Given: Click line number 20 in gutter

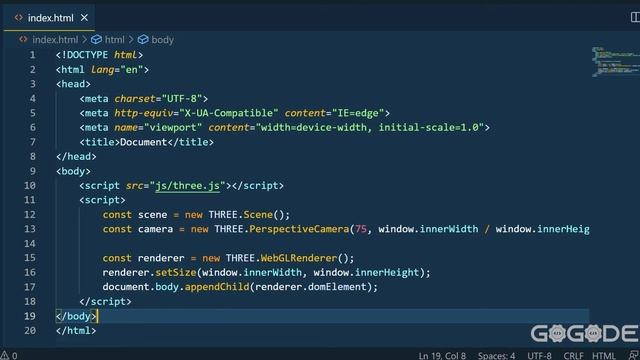Looking at the screenshot, I should [x=29, y=330].
